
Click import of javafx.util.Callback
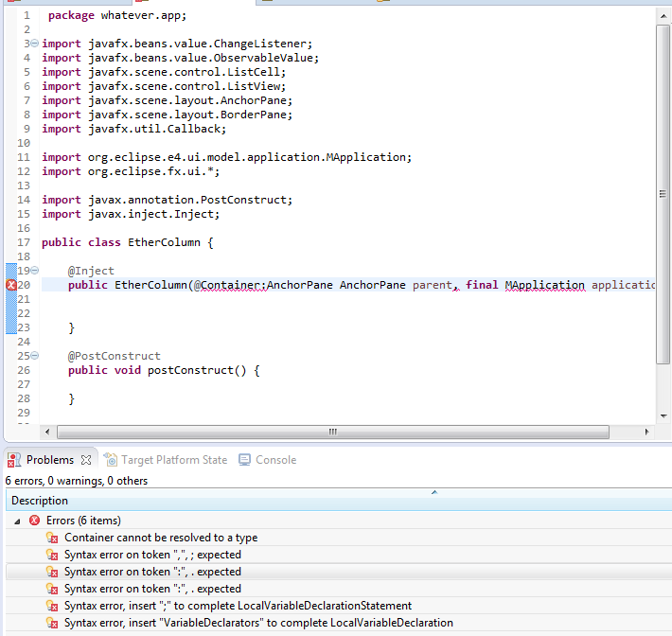(133, 129)
